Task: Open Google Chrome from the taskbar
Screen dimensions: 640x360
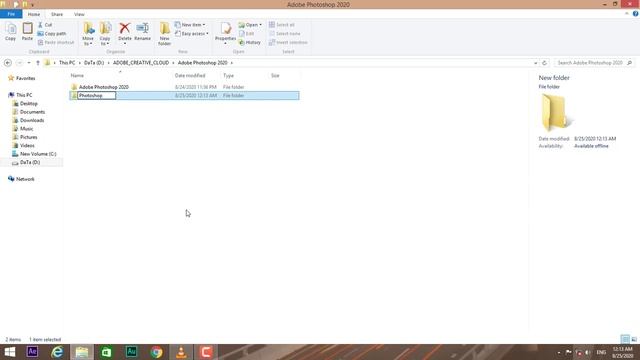Action: (x=156, y=352)
